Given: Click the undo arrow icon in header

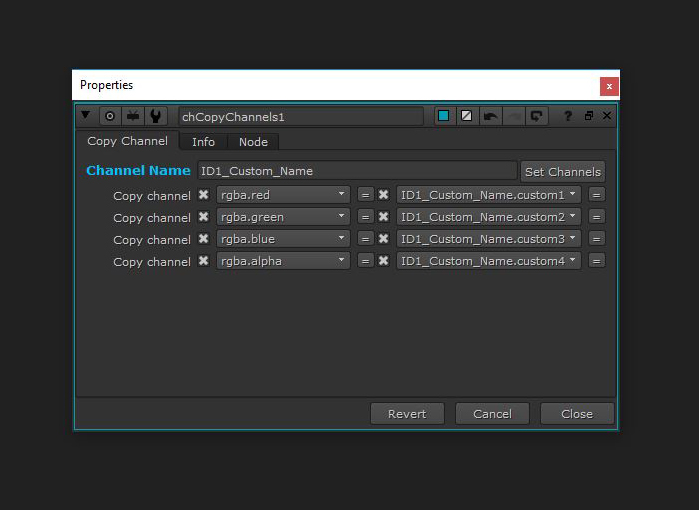Looking at the screenshot, I should 490,116.
